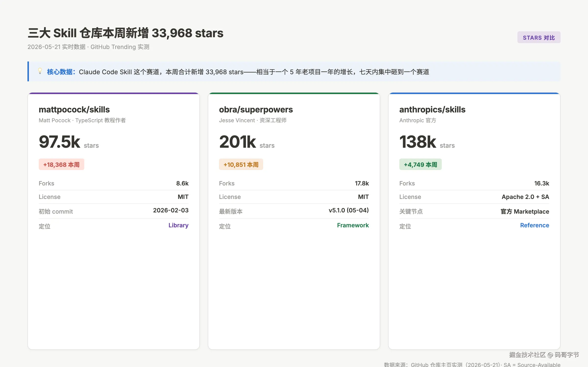Click Jesse Vincent · 资深工程师 subtitle
This screenshot has height=367, width=588.
point(253,120)
